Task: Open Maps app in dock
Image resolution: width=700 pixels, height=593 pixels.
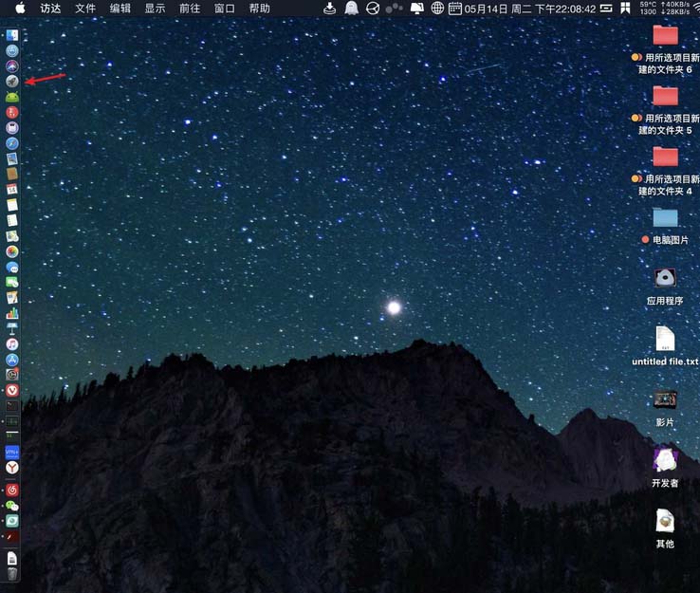Action: point(12,236)
